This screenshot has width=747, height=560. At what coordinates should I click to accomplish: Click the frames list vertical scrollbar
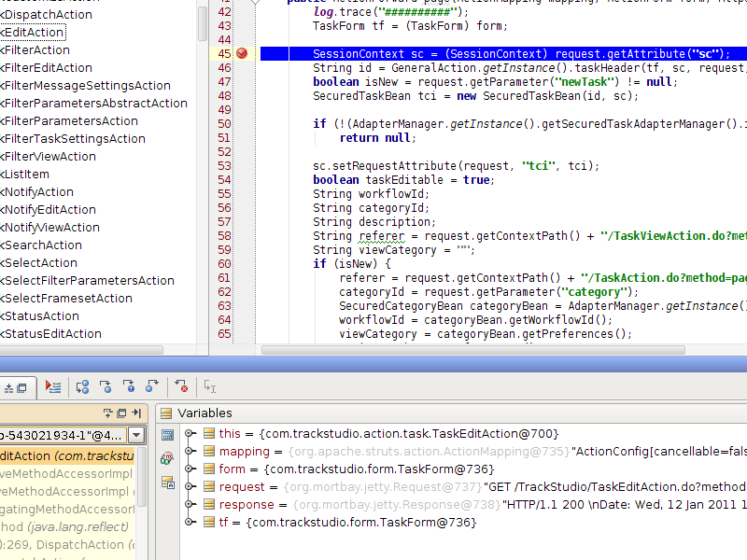pos(142,476)
